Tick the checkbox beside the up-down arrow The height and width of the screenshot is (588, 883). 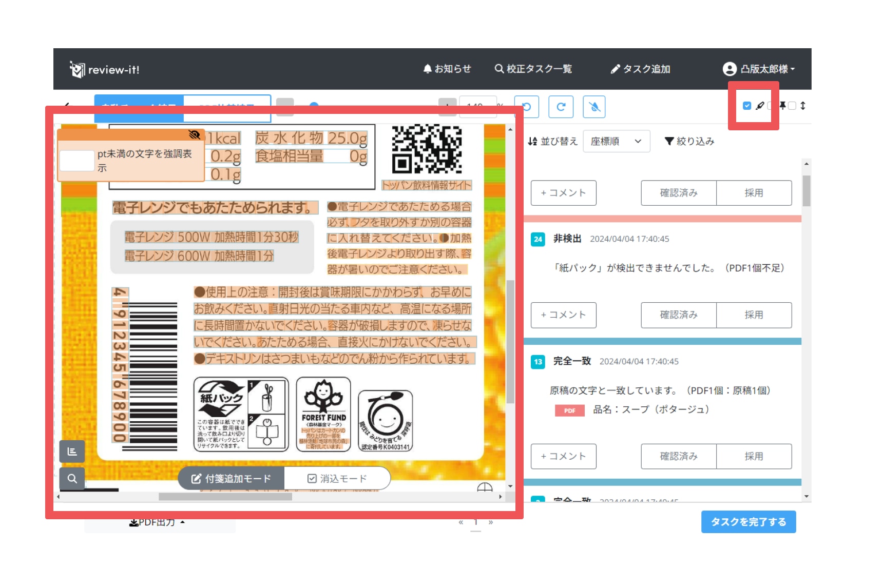coord(792,106)
